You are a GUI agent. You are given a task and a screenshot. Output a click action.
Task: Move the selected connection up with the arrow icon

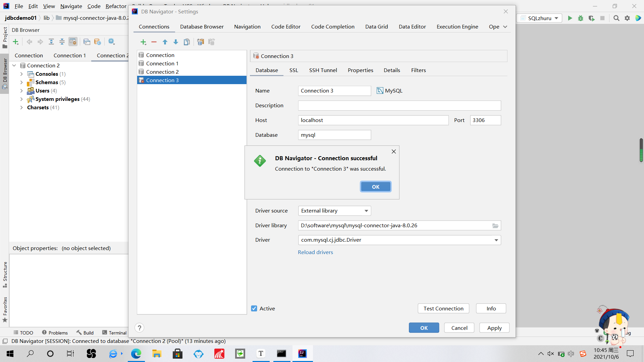coord(165,42)
